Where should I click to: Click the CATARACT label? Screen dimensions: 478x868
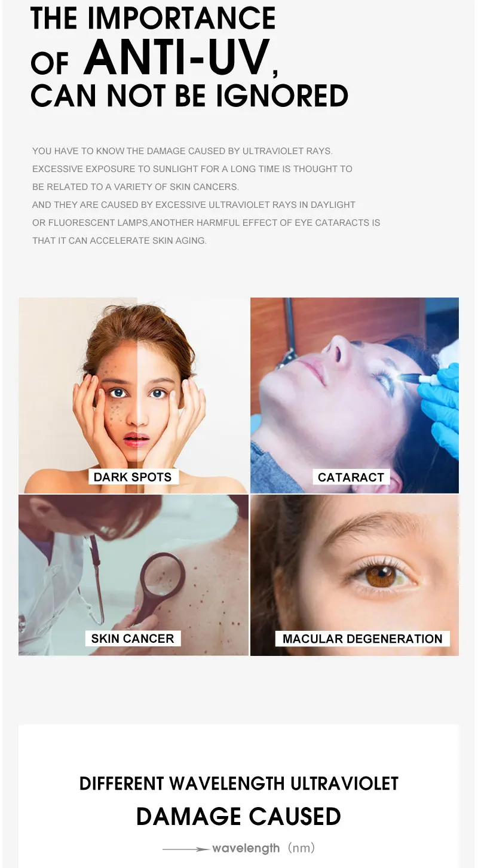tap(351, 477)
